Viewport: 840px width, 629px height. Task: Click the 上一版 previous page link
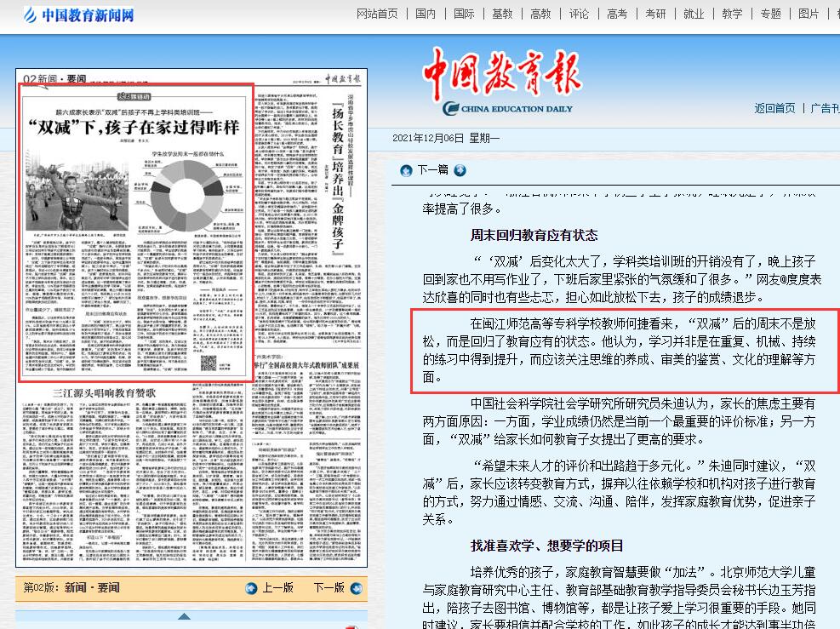[278, 588]
